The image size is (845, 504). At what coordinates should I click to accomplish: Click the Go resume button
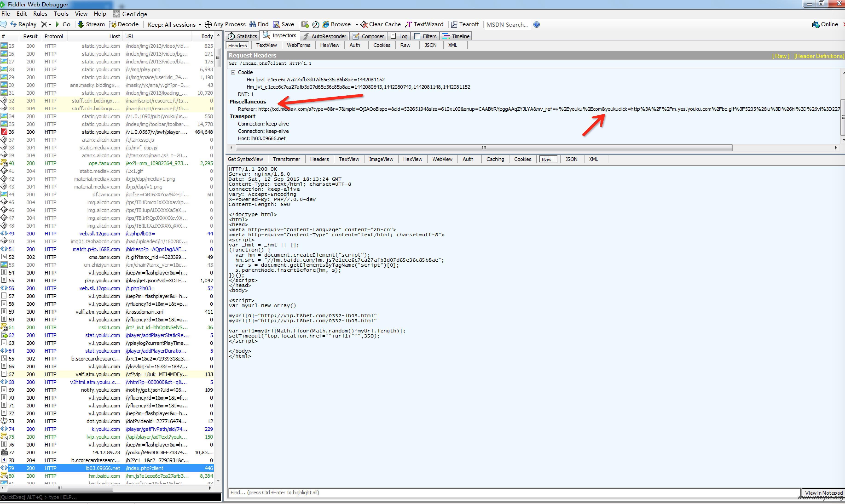click(63, 24)
